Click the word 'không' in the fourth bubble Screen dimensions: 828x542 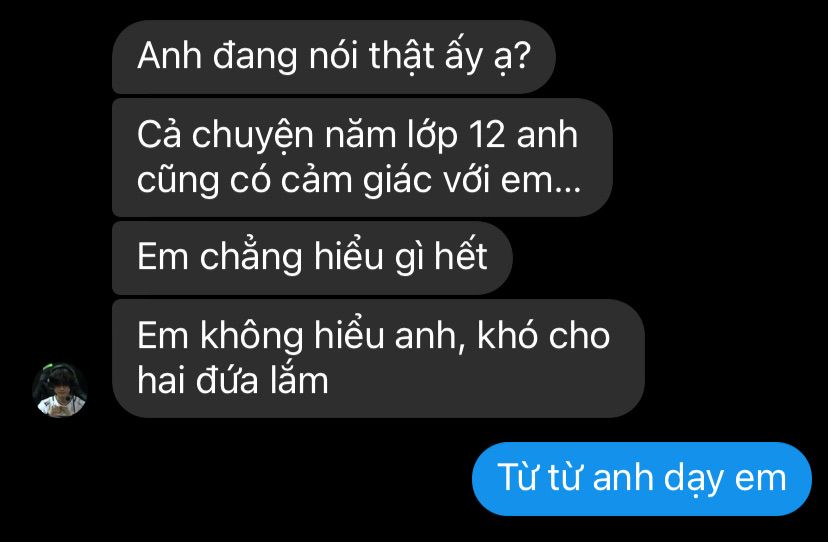(x=251, y=337)
